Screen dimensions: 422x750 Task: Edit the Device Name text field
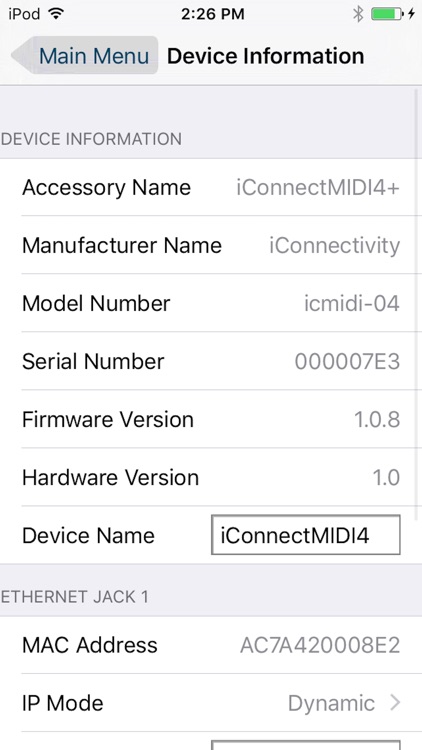tap(306, 535)
